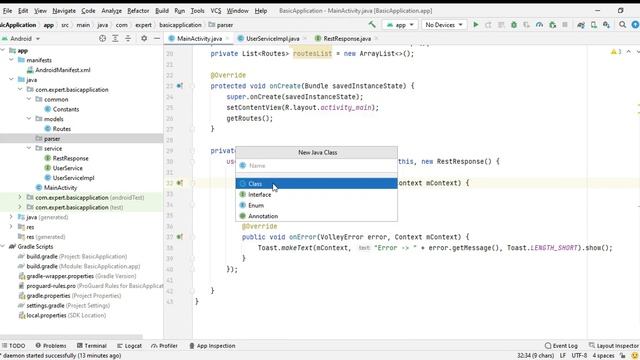The width and height of the screenshot is (640, 360).
Task: Collapse the common package
Action: (x=29, y=99)
